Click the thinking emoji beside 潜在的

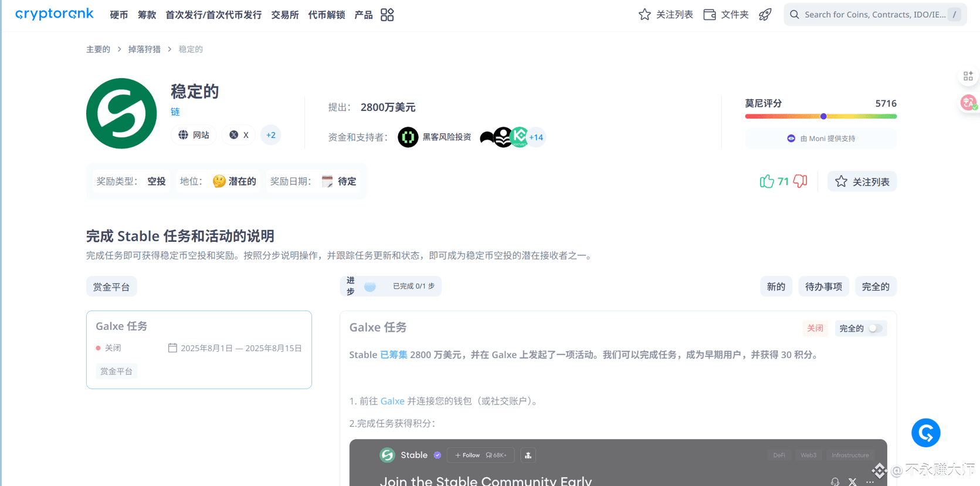coord(219,181)
